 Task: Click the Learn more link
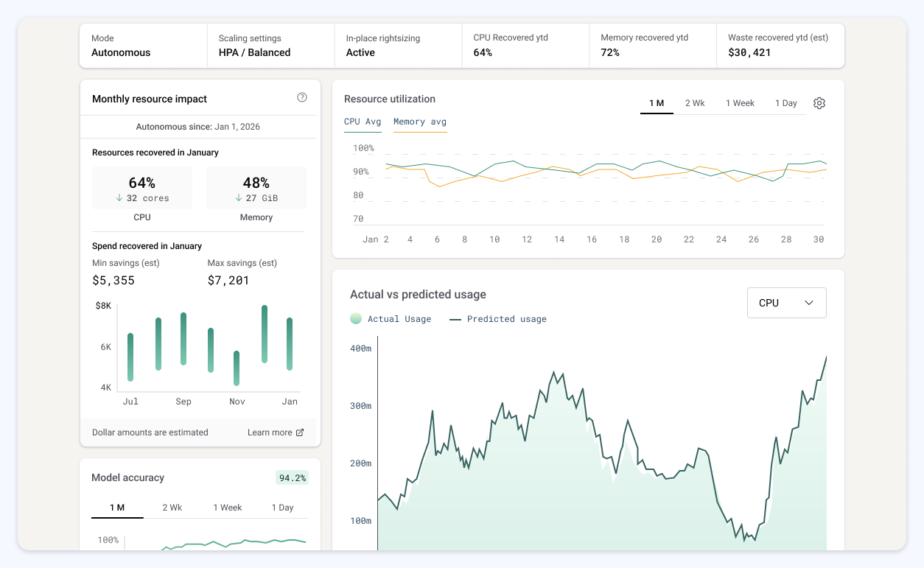270,432
